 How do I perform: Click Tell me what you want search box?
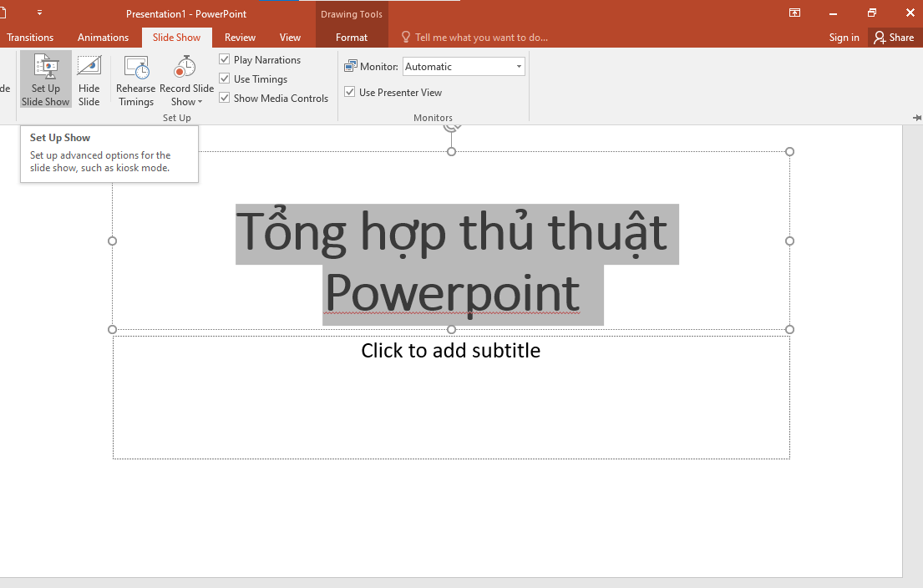(x=481, y=38)
